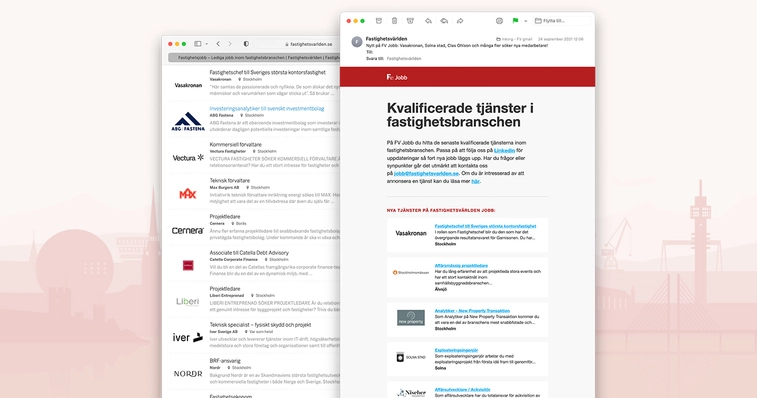Viewport: 757px width, 398px height.
Task: Archive the message in the Mail toolbar
Action: pyautogui.click(x=379, y=21)
